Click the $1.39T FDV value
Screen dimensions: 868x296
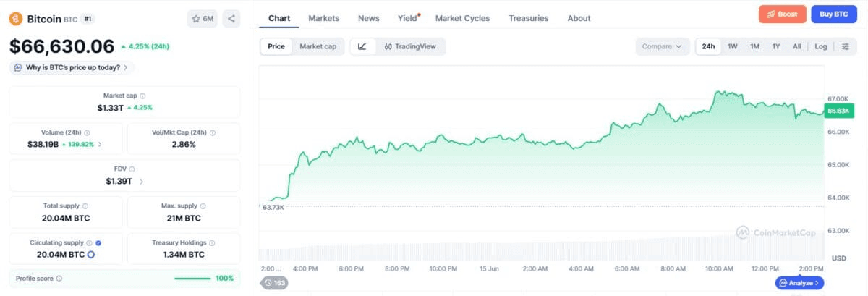pos(119,181)
